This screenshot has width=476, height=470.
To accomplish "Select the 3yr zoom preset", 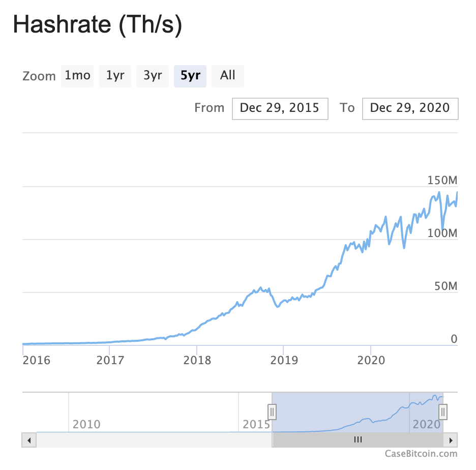I will (152, 76).
